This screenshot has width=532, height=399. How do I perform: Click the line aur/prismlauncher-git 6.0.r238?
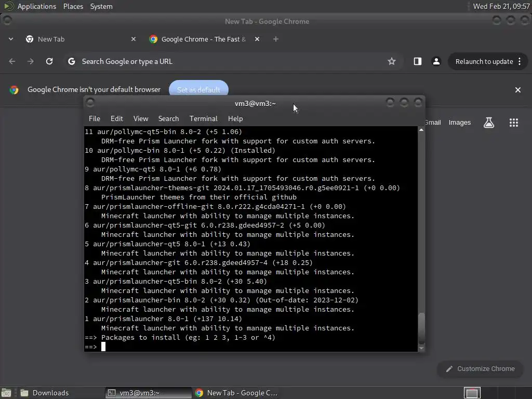point(198,263)
